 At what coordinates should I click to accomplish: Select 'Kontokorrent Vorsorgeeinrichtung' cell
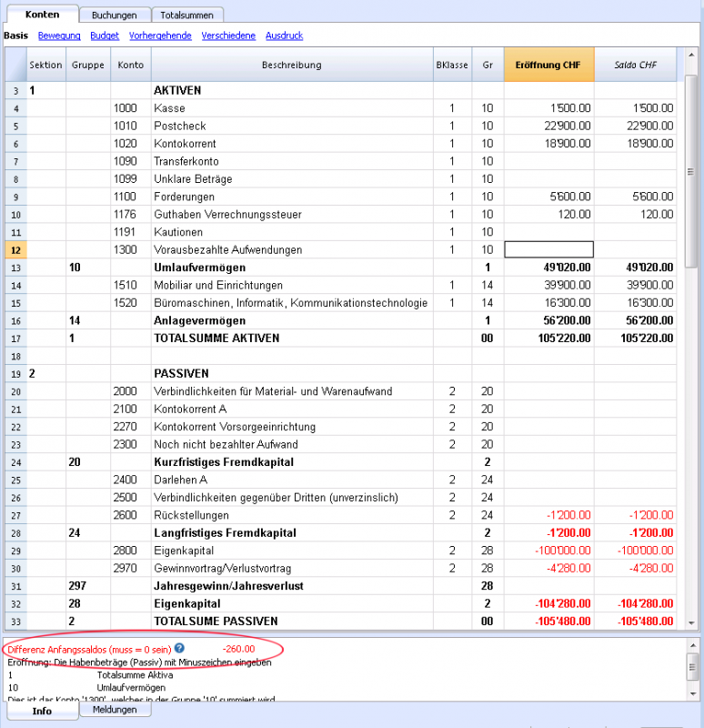(x=292, y=427)
